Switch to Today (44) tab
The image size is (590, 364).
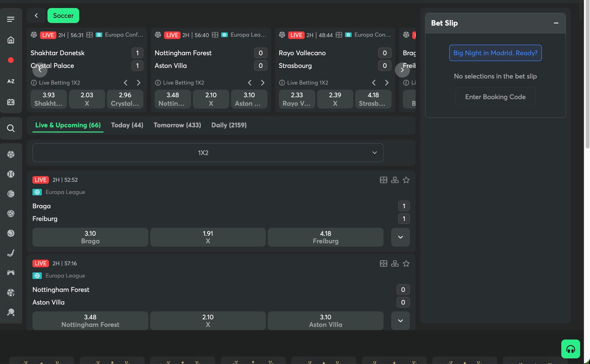(x=127, y=125)
